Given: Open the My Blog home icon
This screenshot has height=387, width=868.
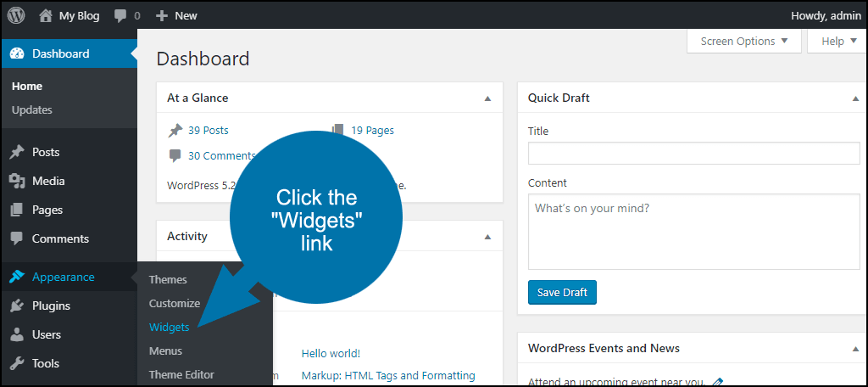Looking at the screenshot, I should 46,15.
